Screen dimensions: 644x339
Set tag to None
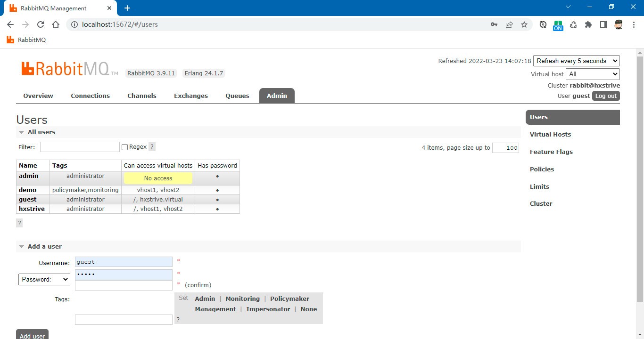click(x=308, y=309)
